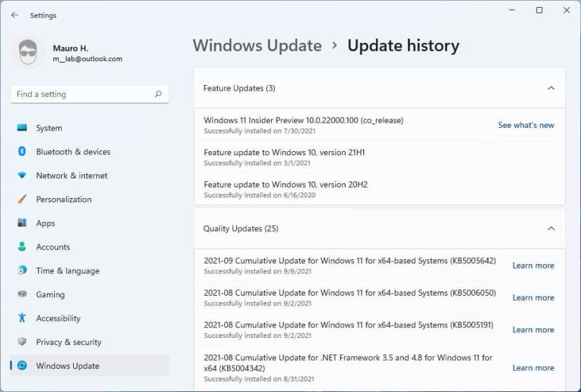
Task: Click the back arrow in Settings header
Action: [x=15, y=15]
